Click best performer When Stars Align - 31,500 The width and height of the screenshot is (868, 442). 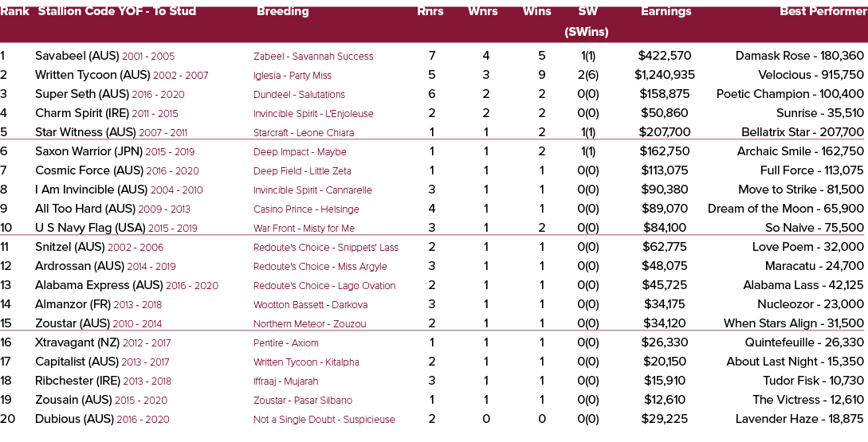coord(793,323)
